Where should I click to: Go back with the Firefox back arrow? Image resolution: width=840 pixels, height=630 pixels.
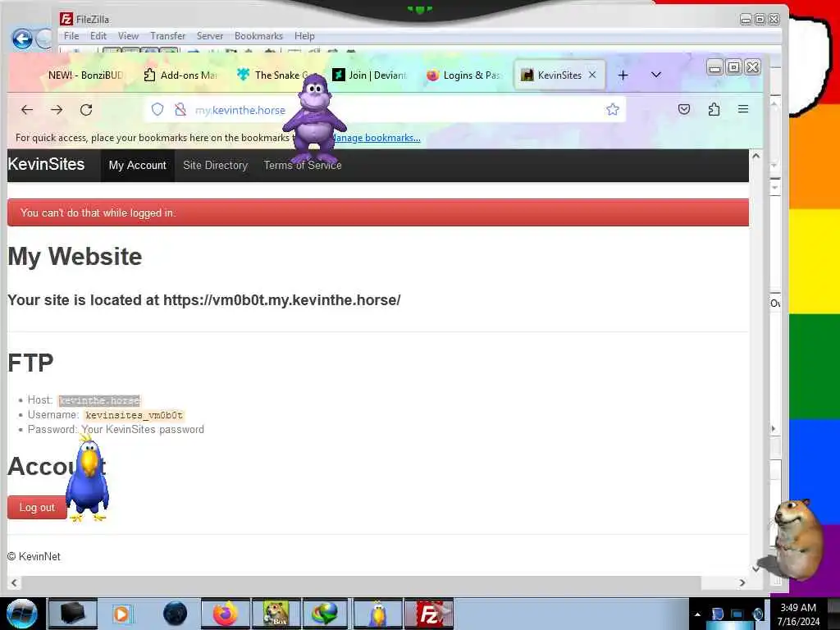click(27, 110)
